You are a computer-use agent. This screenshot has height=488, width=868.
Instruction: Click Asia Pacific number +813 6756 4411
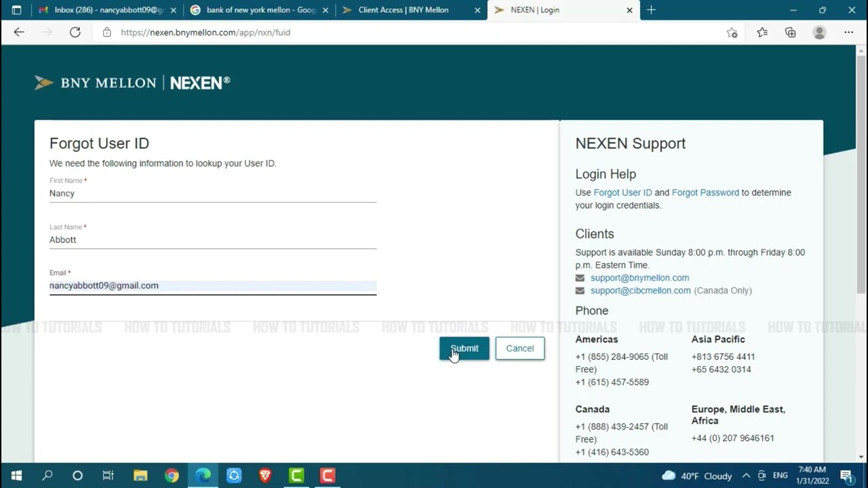pyautogui.click(x=723, y=357)
